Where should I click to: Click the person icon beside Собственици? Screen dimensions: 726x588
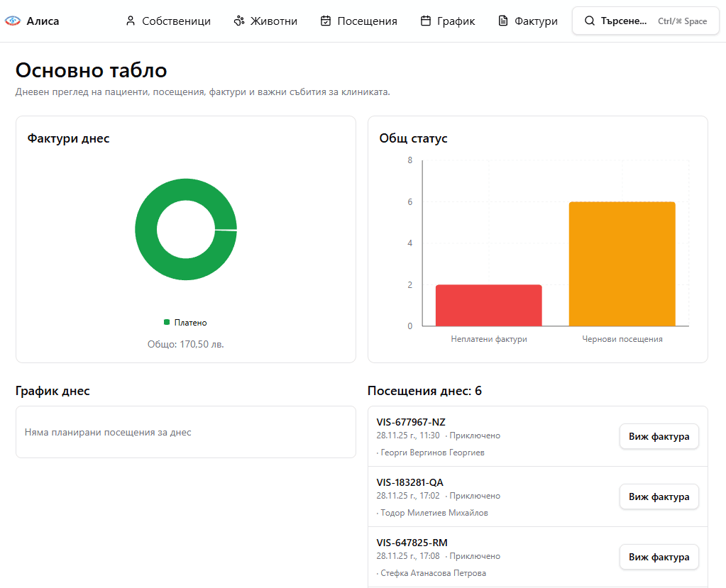coord(130,21)
